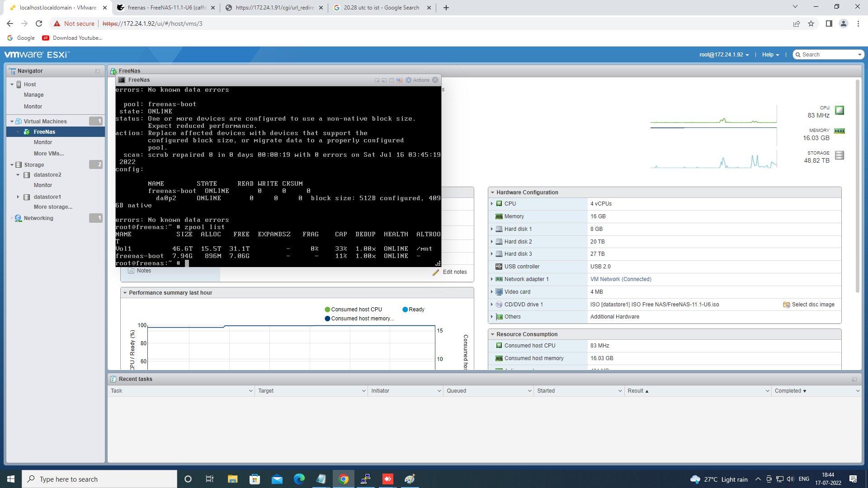
Task: Switch to the FreeNAS-11.1-U6 browser tab
Action: coord(166,8)
